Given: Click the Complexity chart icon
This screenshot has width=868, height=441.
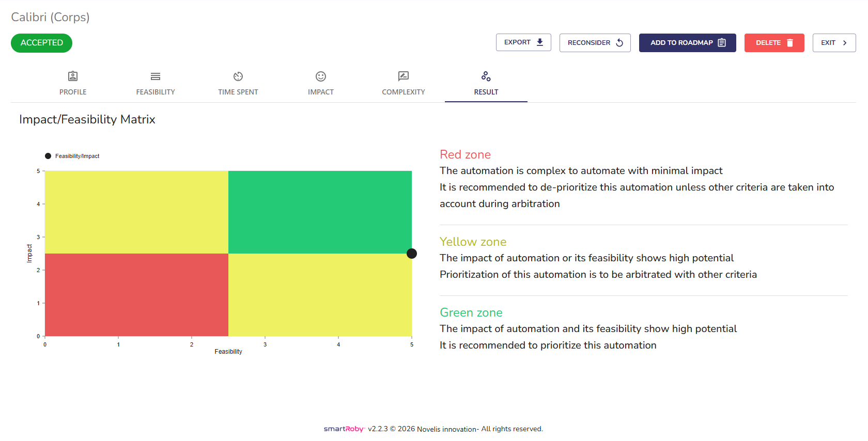Looking at the screenshot, I should pos(404,76).
